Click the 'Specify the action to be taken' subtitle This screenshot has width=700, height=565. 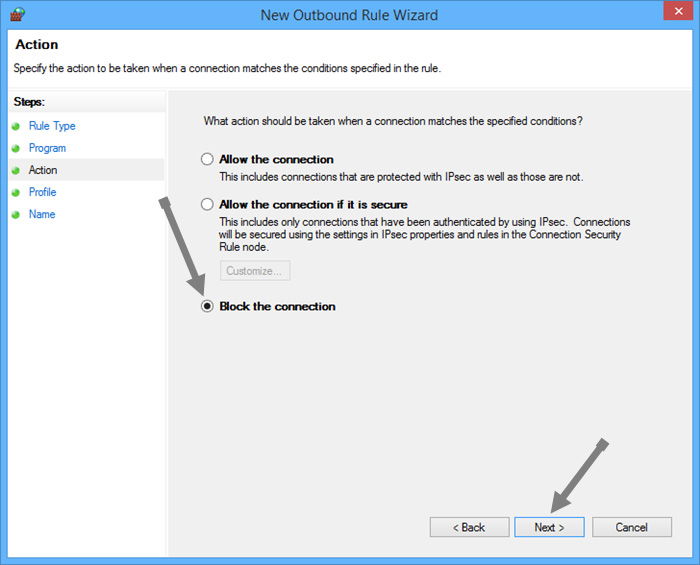coord(227,68)
